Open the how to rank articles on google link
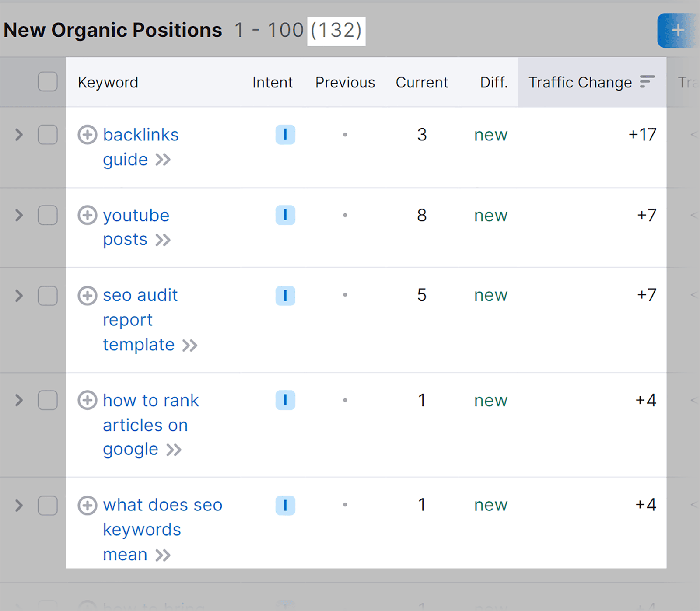Image resolution: width=700 pixels, height=611 pixels. (x=150, y=401)
